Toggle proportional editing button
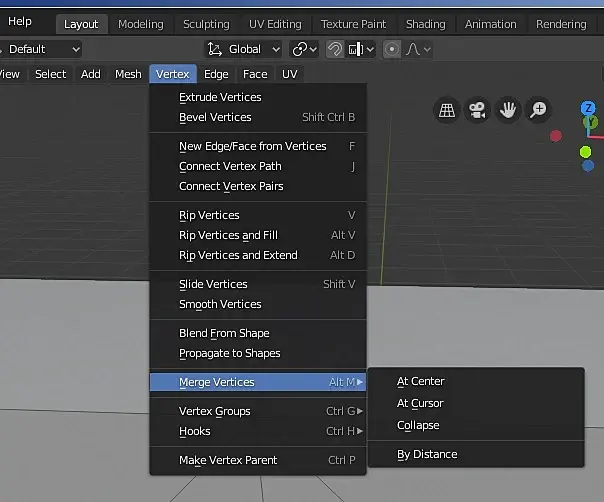Image resolution: width=604 pixels, height=502 pixels. (391, 49)
